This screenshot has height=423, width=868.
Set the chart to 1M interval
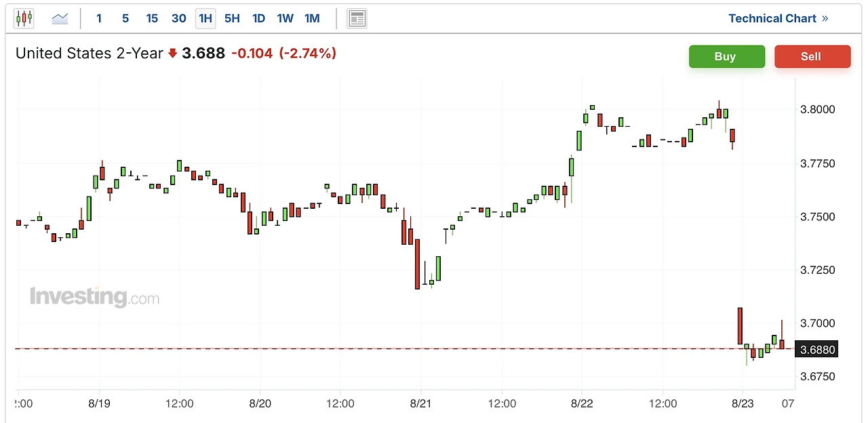pyautogui.click(x=312, y=18)
